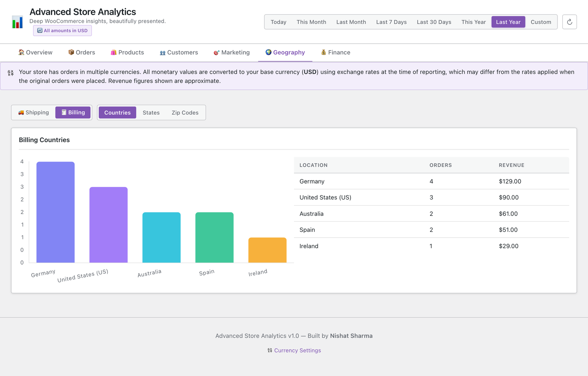
Task: Click the $61.00 revenue value
Action: (508, 214)
